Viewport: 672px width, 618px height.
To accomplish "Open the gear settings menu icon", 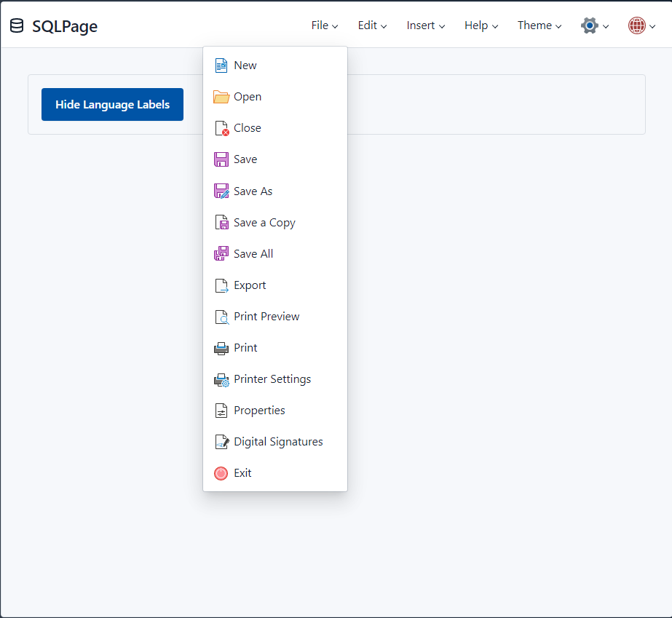I will coord(589,25).
